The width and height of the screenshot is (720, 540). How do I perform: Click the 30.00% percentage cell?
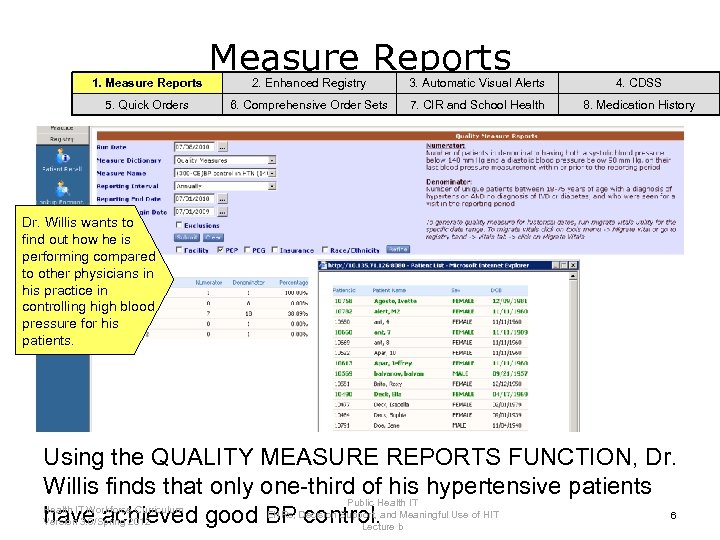[298, 314]
